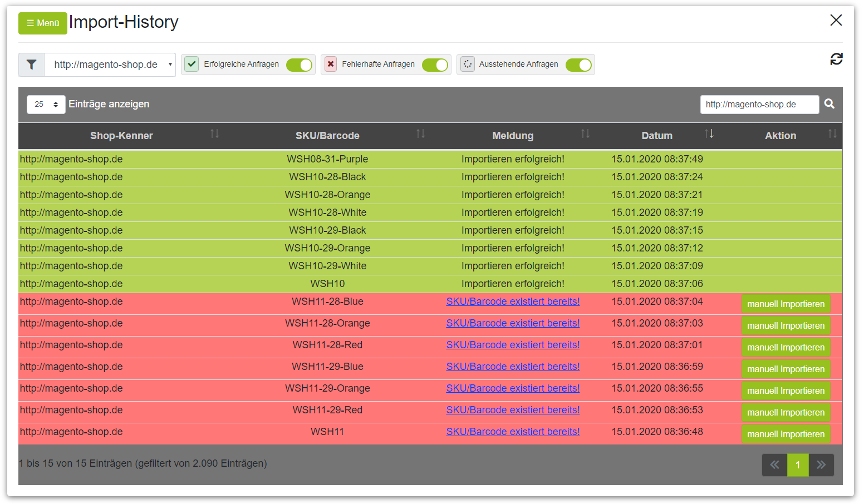This screenshot has height=504, width=864.
Task: Click manuell Importieren for WSH11-29-Red
Action: point(786,413)
